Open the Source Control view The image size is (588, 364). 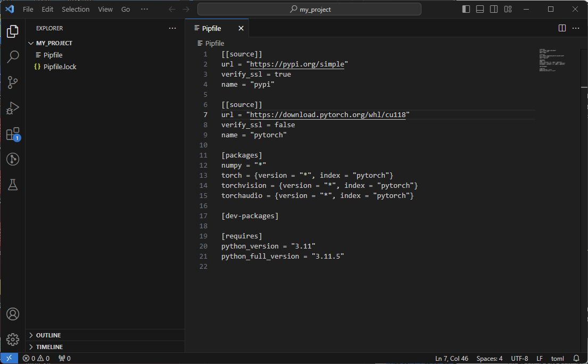click(13, 82)
